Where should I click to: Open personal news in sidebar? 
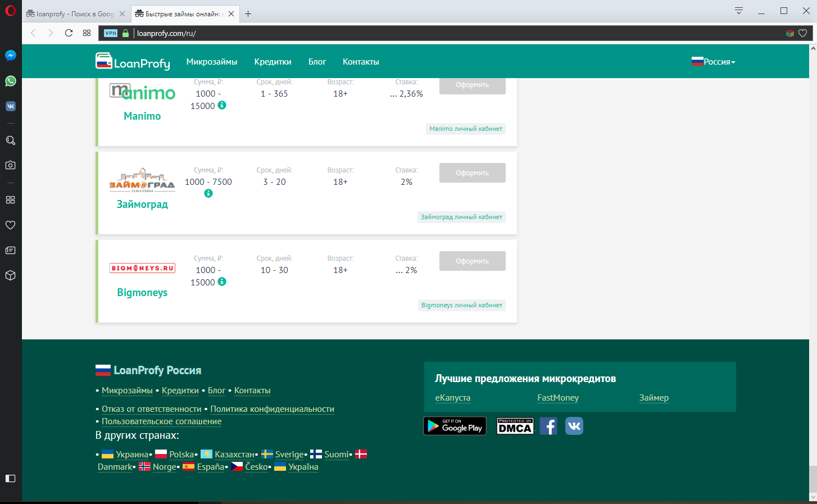[11, 251]
